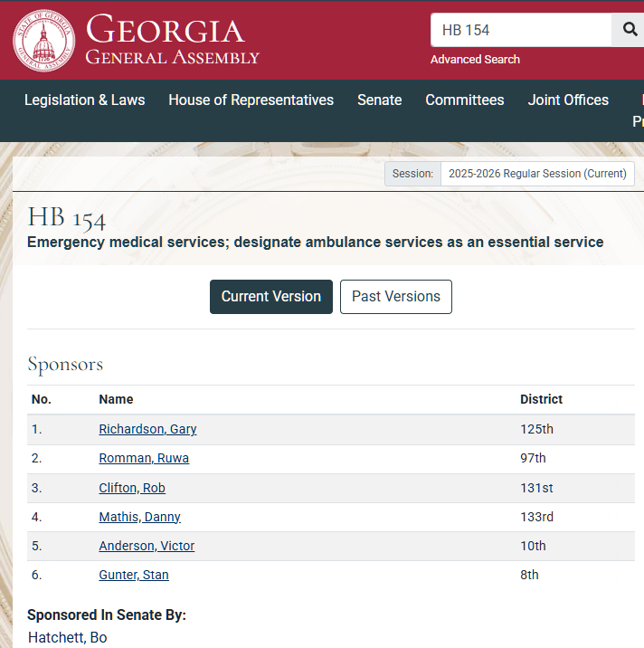This screenshot has height=648, width=644.
Task: Open sponsor Anderson, Victor link
Action: [147, 546]
